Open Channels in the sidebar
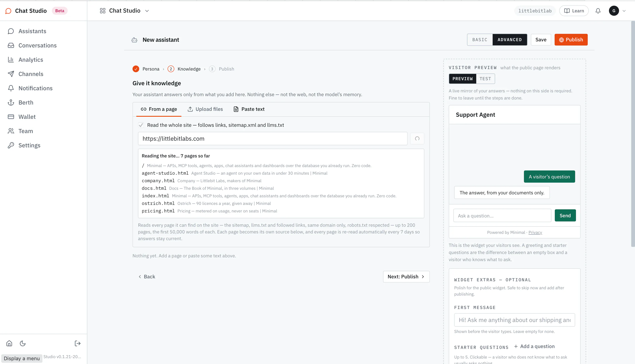 (25, 74)
